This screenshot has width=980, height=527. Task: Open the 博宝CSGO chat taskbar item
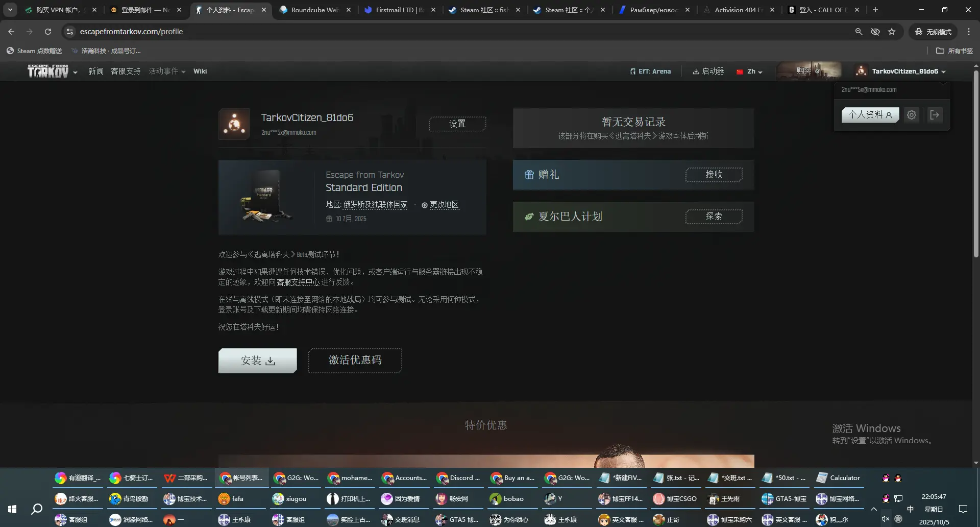676,499
